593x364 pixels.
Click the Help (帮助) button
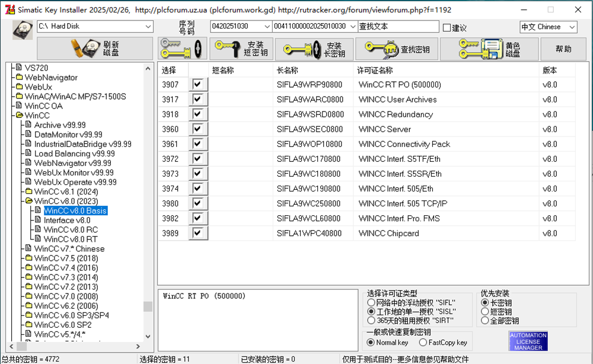pos(563,49)
